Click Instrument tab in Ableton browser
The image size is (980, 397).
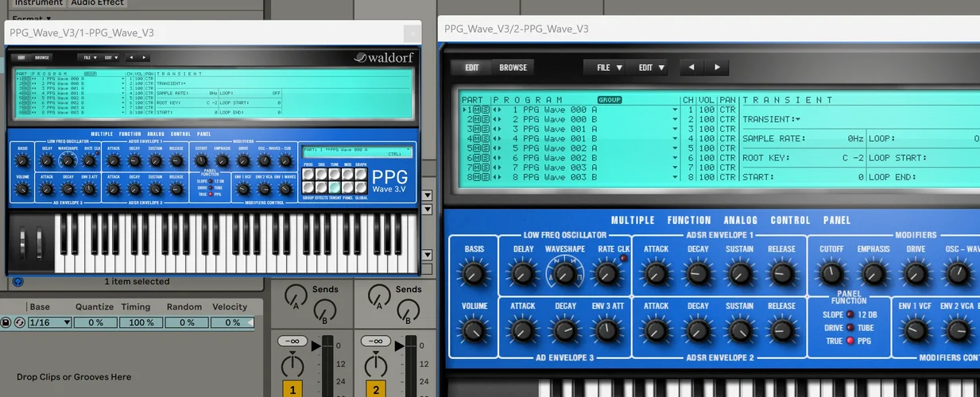pyautogui.click(x=38, y=3)
